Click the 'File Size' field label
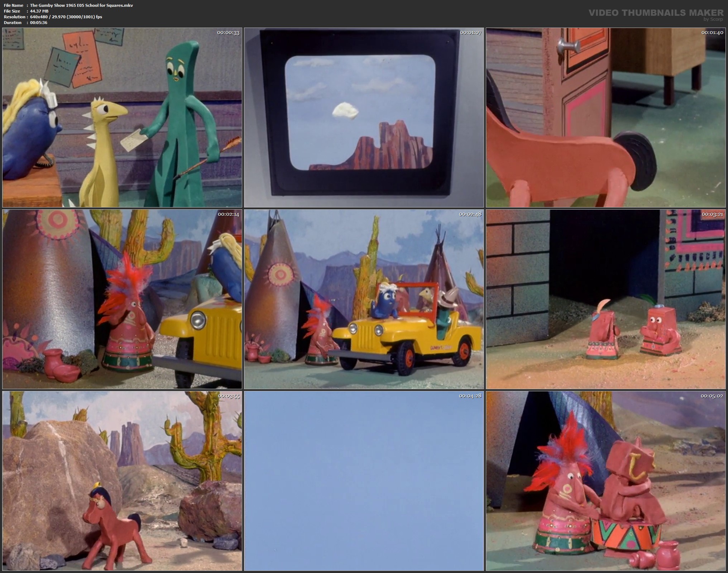 [x=12, y=11]
